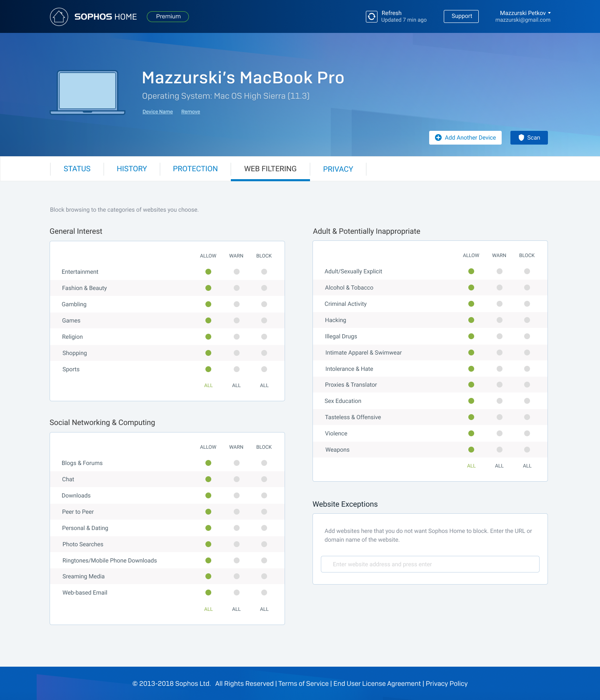This screenshot has width=600, height=700.
Task: Click the Refresh circular arrows icon
Action: coord(372,17)
